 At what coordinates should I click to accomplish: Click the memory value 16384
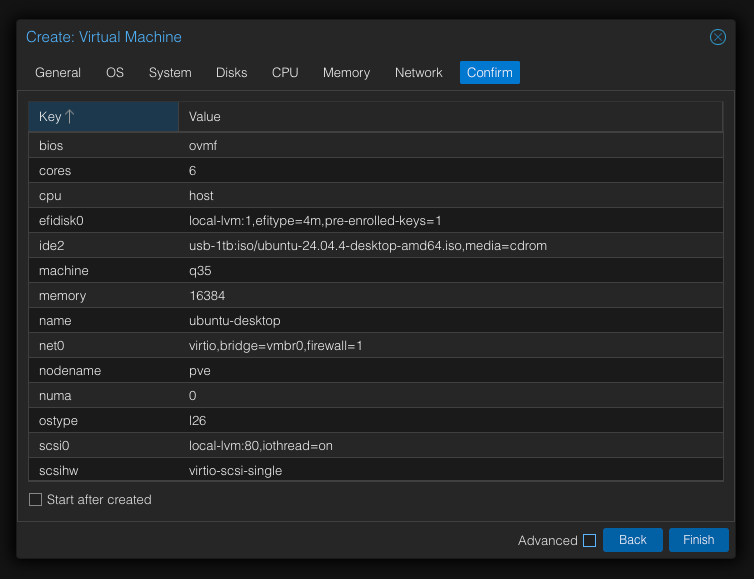click(451, 296)
